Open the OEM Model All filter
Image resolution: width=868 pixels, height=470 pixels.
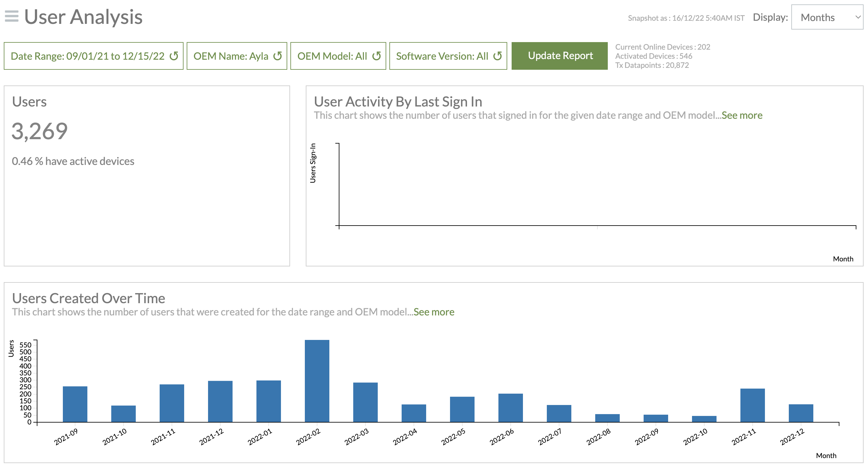click(x=332, y=56)
